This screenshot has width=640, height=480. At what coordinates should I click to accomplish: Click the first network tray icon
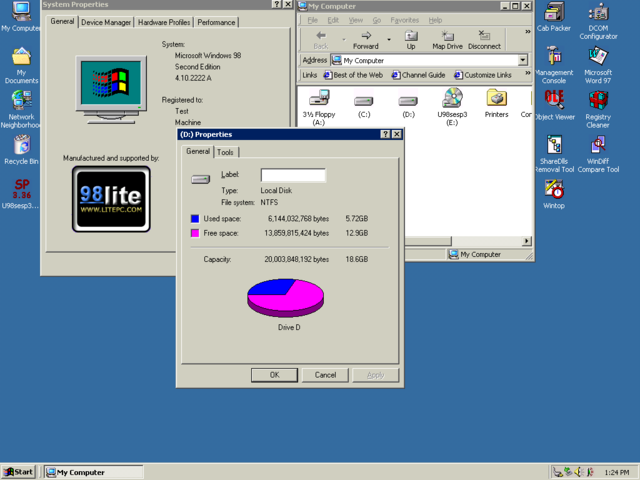pyautogui.click(x=557, y=472)
